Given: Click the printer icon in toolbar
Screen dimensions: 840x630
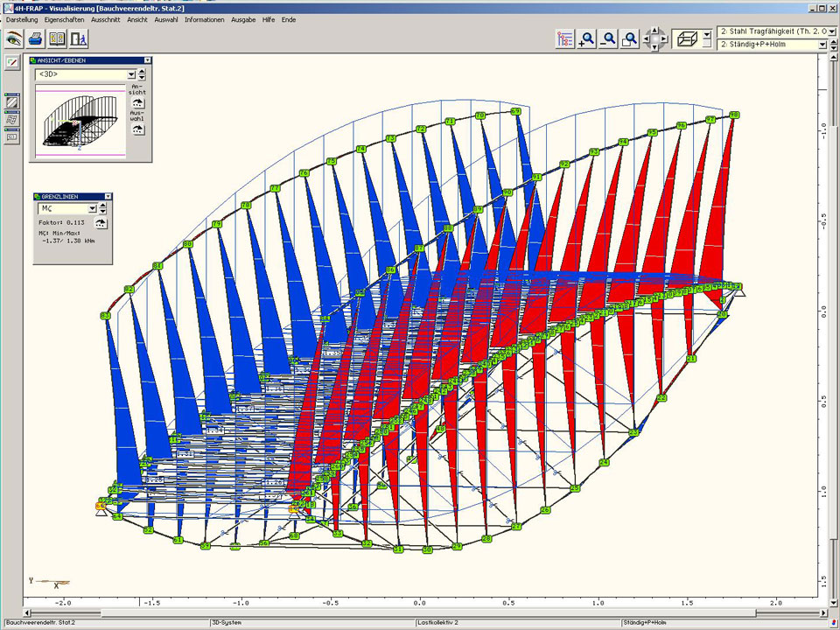Looking at the screenshot, I should click(x=35, y=38).
